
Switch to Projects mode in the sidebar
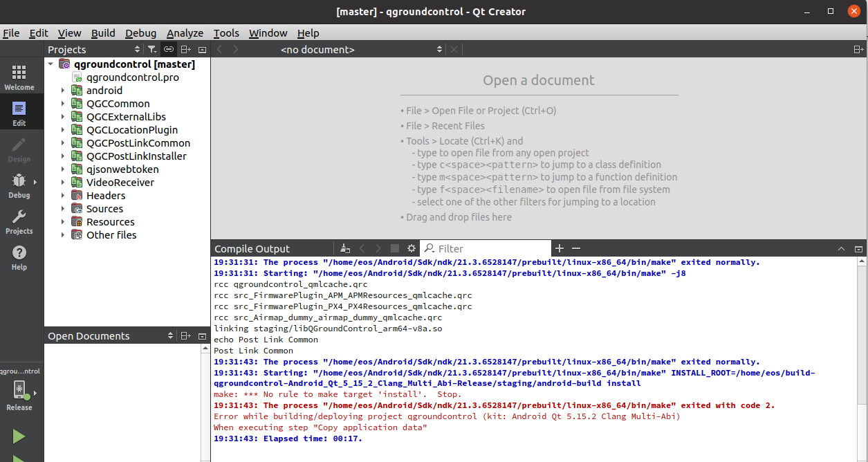pos(20,221)
